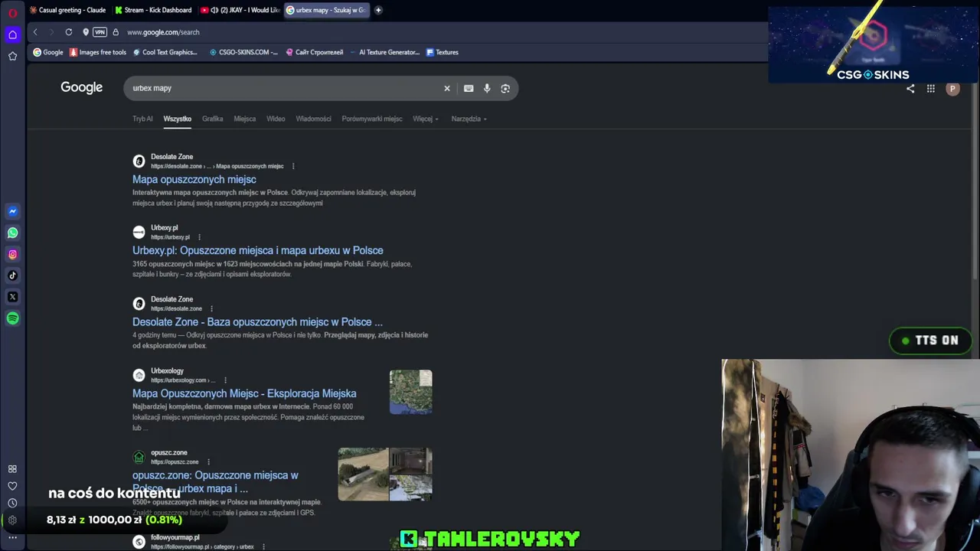Open Messenger from the sidebar
The image size is (980, 551).
[12, 211]
